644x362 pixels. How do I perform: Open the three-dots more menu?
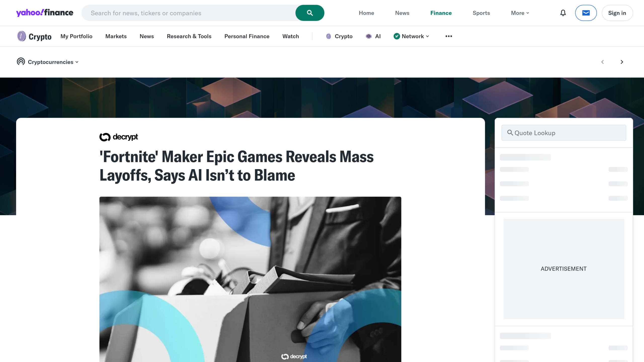click(449, 36)
